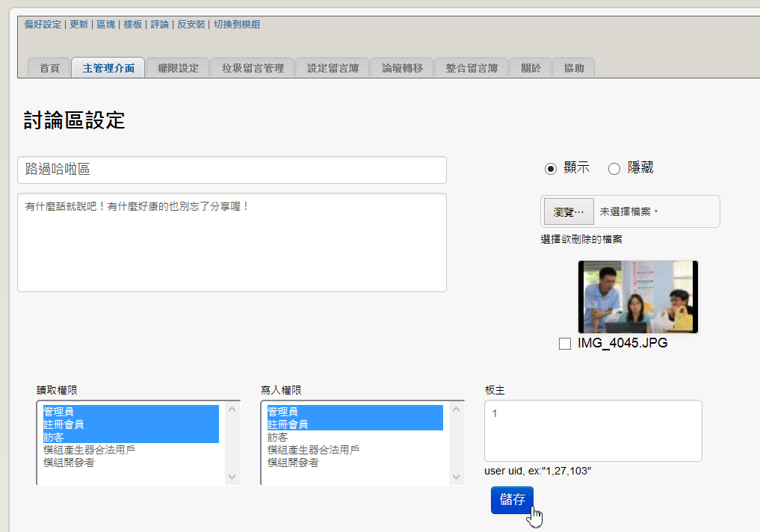Screen dimensions: 760x532
Task: Switch to the 權限設定 tab
Action: pyautogui.click(x=178, y=68)
